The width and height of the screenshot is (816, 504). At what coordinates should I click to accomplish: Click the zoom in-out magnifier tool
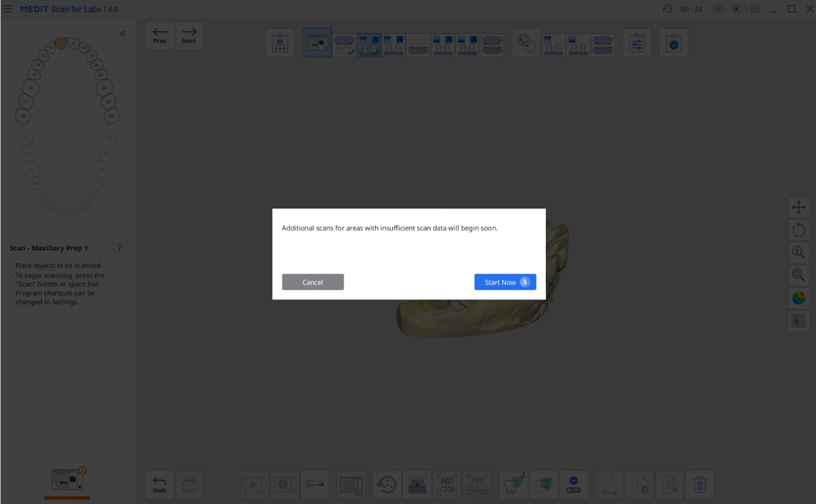click(798, 253)
